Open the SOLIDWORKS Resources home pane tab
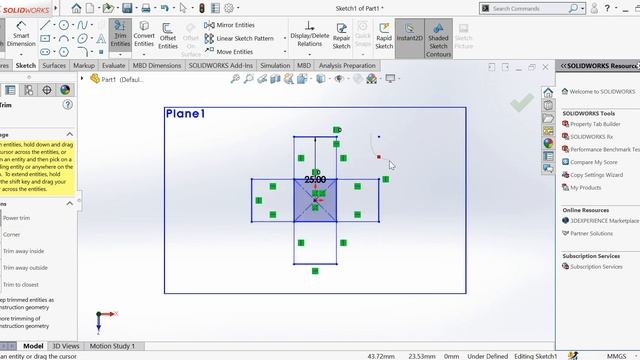Image resolution: width=640 pixels, height=360 pixels. (x=548, y=92)
